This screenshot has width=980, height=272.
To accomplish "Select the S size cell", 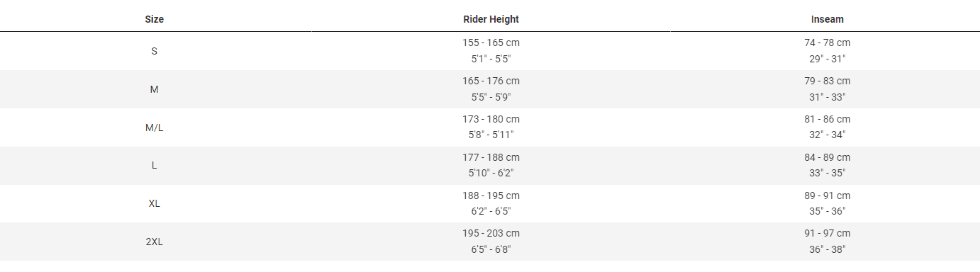I will (154, 51).
